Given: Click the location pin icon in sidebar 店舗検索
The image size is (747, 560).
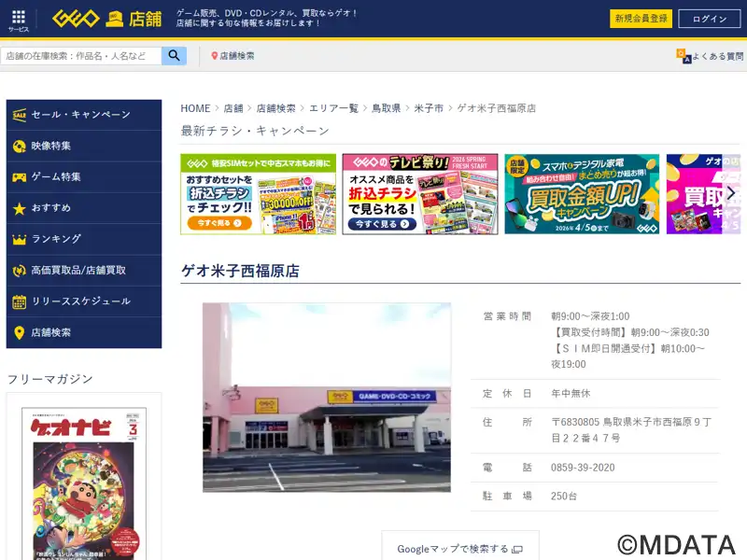Looking at the screenshot, I should 19,332.
